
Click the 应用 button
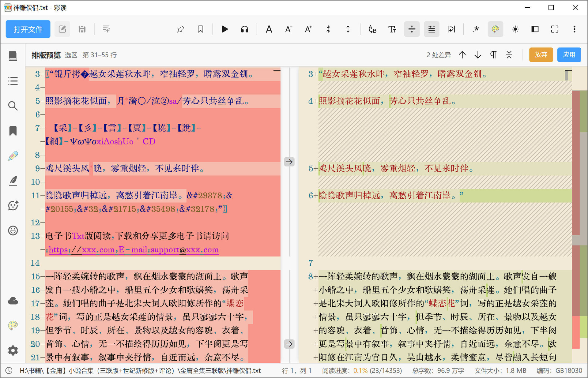click(569, 55)
